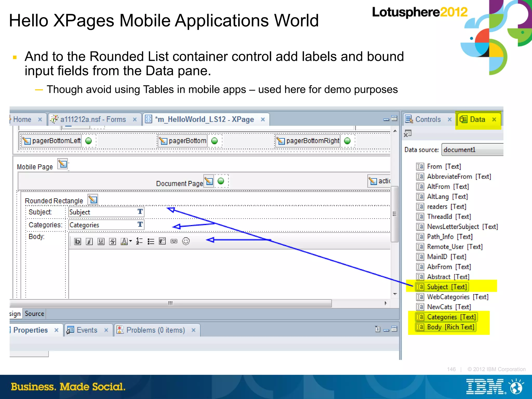Viewport: 532px width, 399px height.
Task: Click the Italic button in Body editor
Action: click(x=89, y=241)
